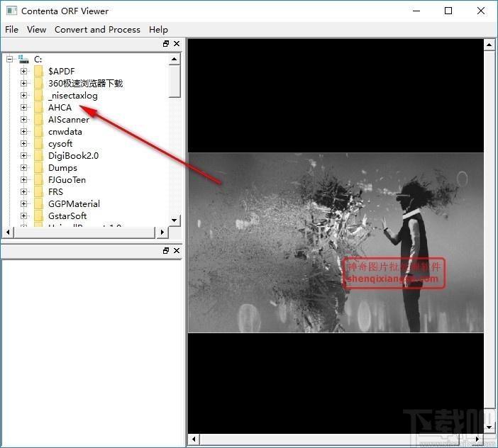Undock the folder tree panel
Image resolution: width=498 pixels, height=448 pixels.
[x=166, y=44]
